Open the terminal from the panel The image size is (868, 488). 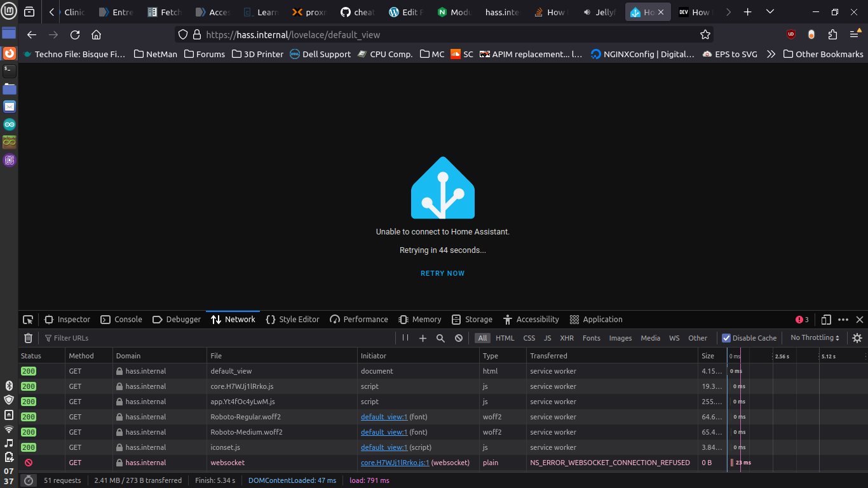(x=9, y=71)
